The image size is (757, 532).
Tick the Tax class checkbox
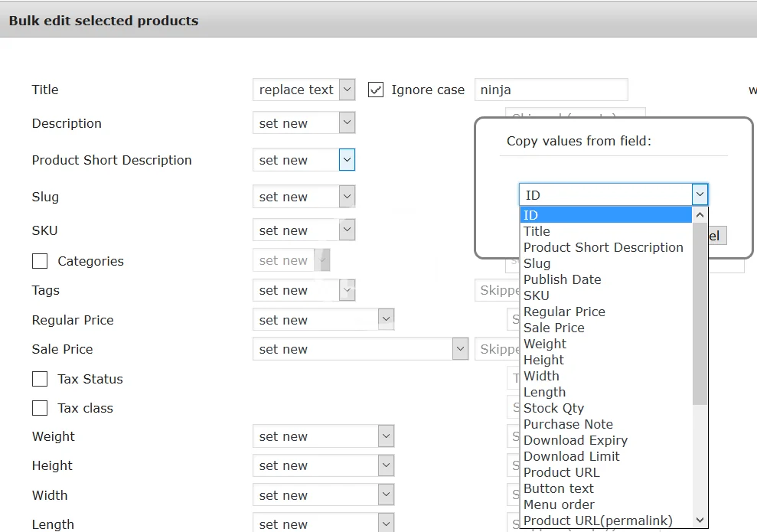(40, 408)
